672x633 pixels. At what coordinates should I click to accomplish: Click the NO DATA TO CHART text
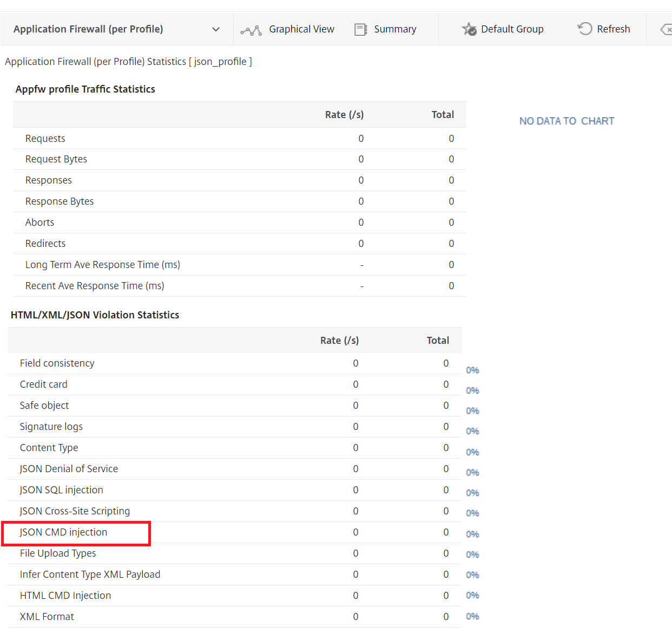pos(566,121)
